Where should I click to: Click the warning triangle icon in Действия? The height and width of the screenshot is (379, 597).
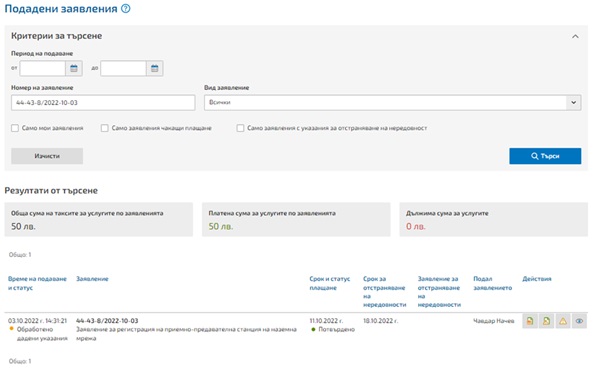point(563,321)
